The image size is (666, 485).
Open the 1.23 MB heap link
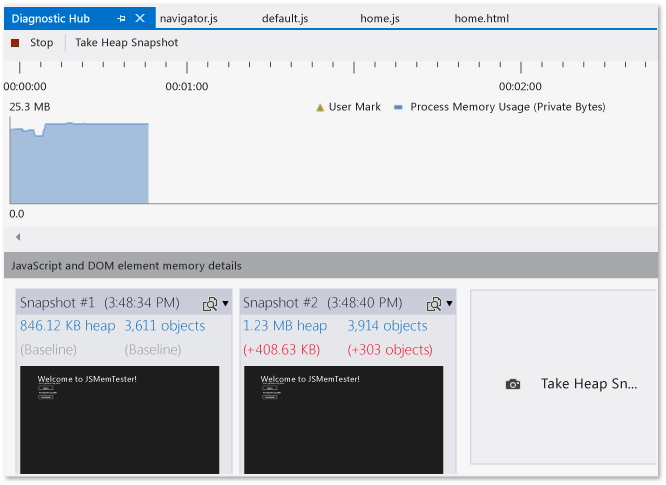(285, 326)
